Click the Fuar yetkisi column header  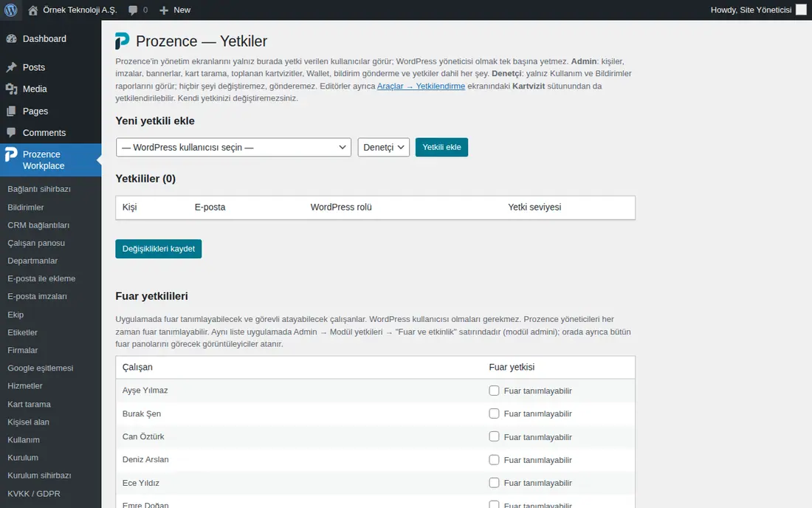512,367
